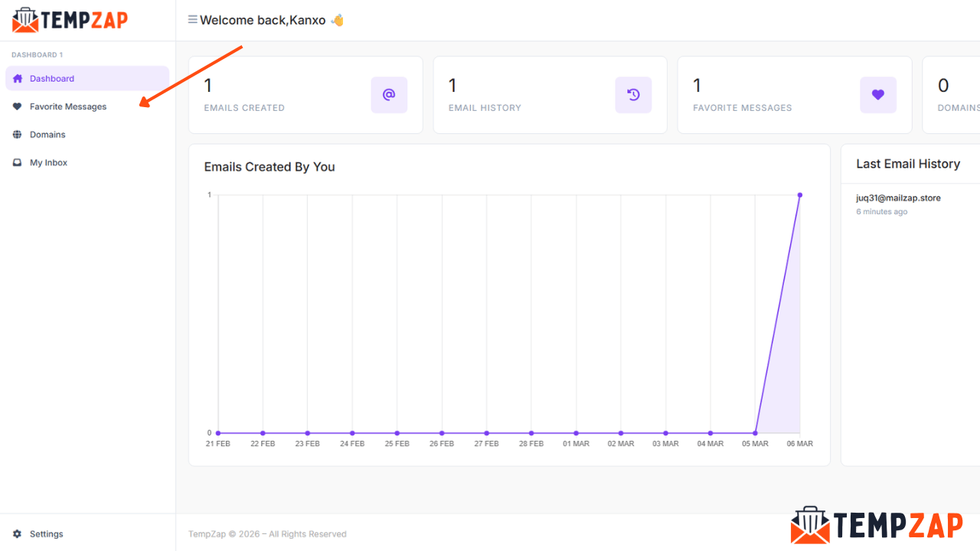Viewport: 980px width, 551px height.
Task: Click the at-sign Emails Created icon
Action: click(389, 95)
